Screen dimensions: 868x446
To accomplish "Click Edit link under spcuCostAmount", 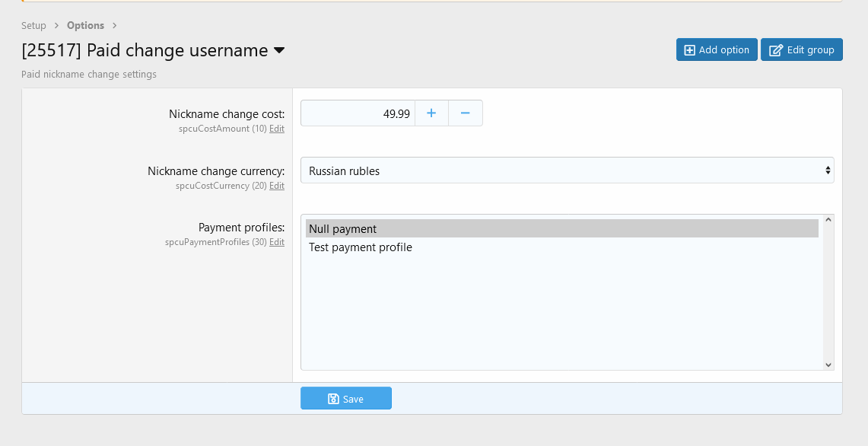I will (277, 129).
